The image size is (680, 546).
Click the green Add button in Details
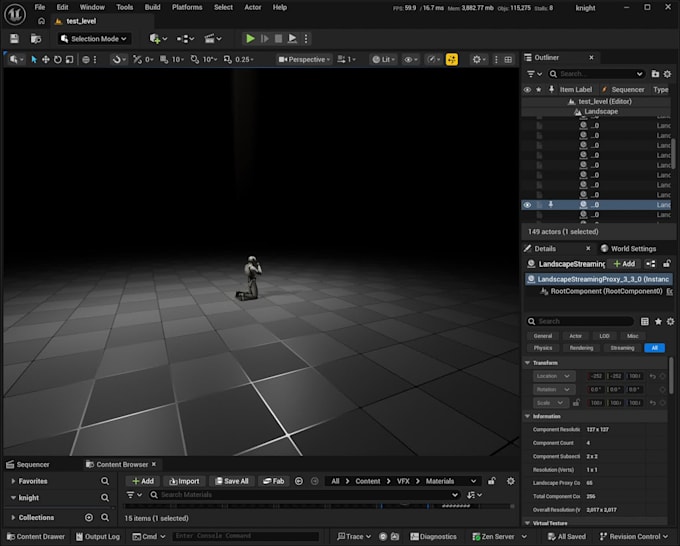624,264
